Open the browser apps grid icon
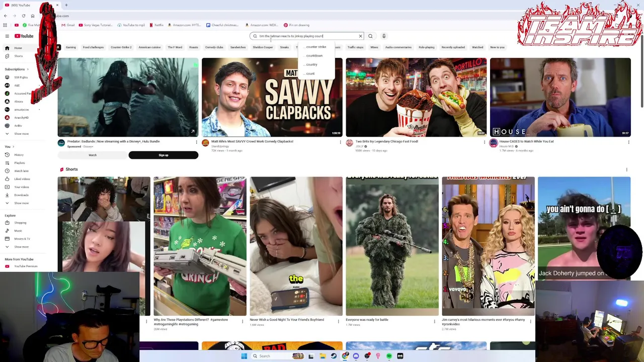This screenshot has height=362, width=644. (x=5, y=25)
